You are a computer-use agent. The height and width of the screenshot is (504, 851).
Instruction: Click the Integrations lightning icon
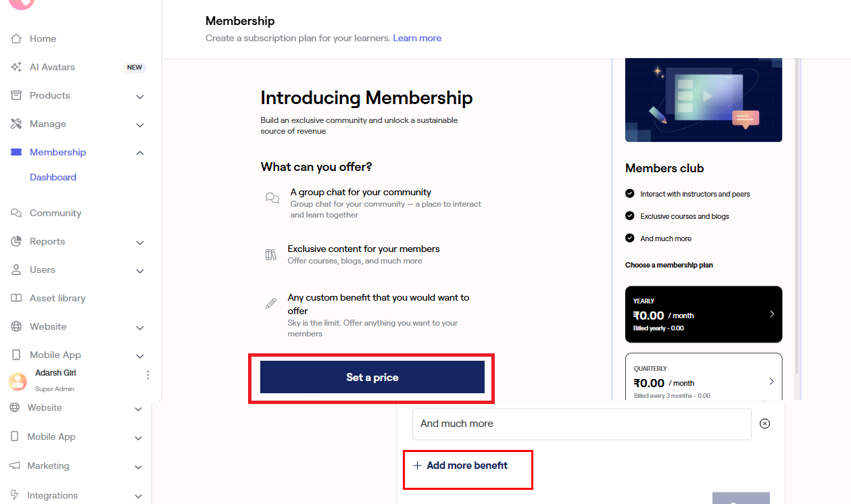(14, 495)
